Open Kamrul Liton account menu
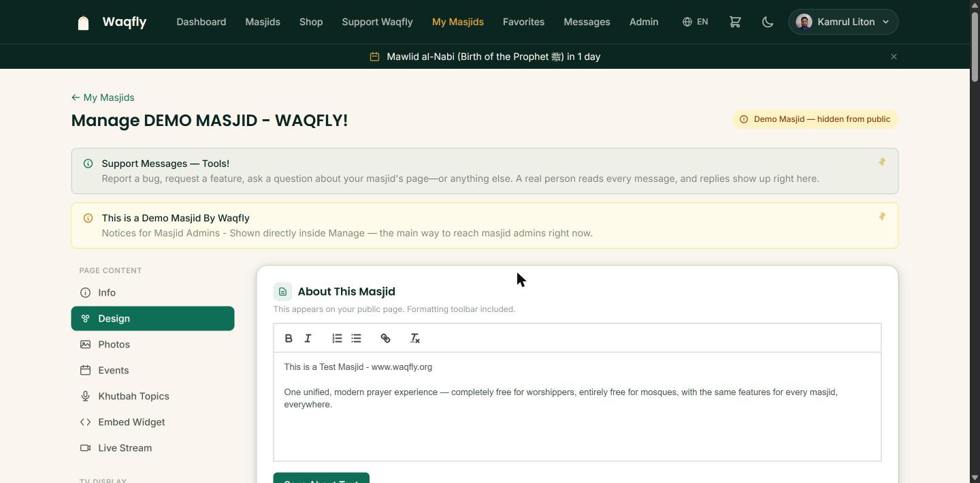Image resolution: width=980 pixels, height=483 pixels. coord(843,22)
